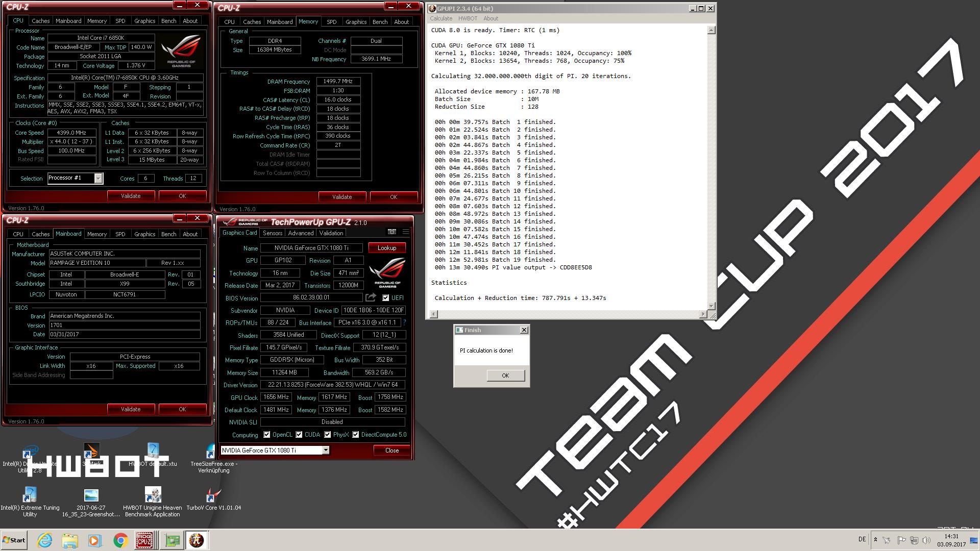Switch to Advanced tab in GPU-Z
980x551 pixels.
tap(301, 233)
